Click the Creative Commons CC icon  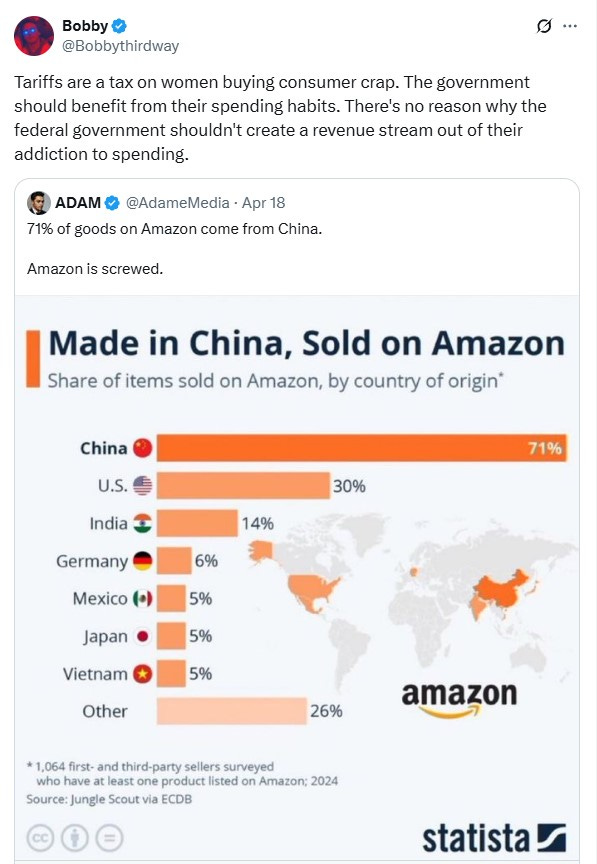pos(40,838)
